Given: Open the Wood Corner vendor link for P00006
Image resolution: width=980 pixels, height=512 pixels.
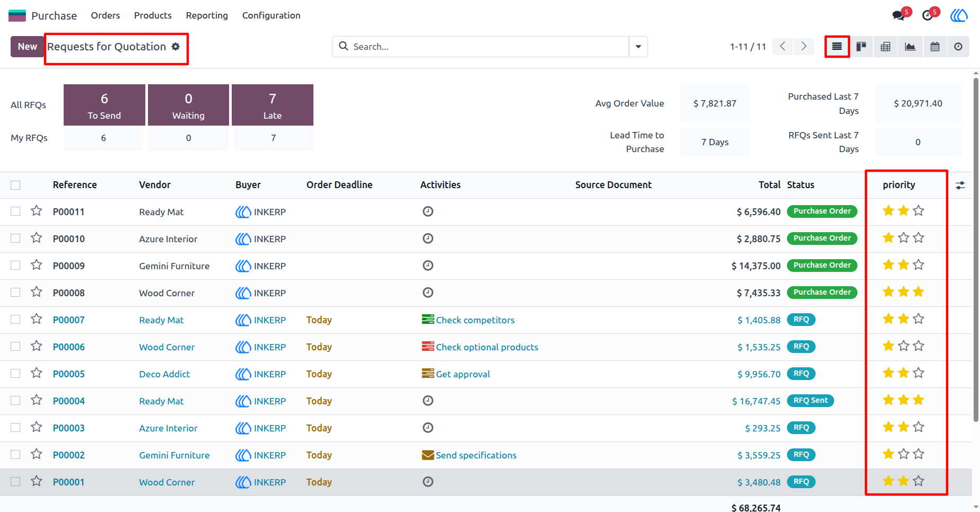Looking at the screenshot, I should (x=167, y=347).
